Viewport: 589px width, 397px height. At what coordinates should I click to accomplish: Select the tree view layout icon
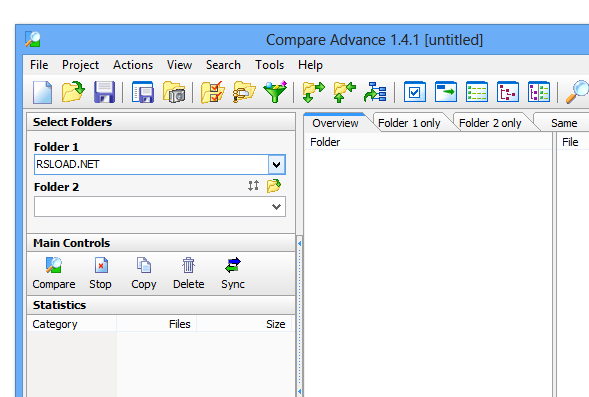(507, 92)
